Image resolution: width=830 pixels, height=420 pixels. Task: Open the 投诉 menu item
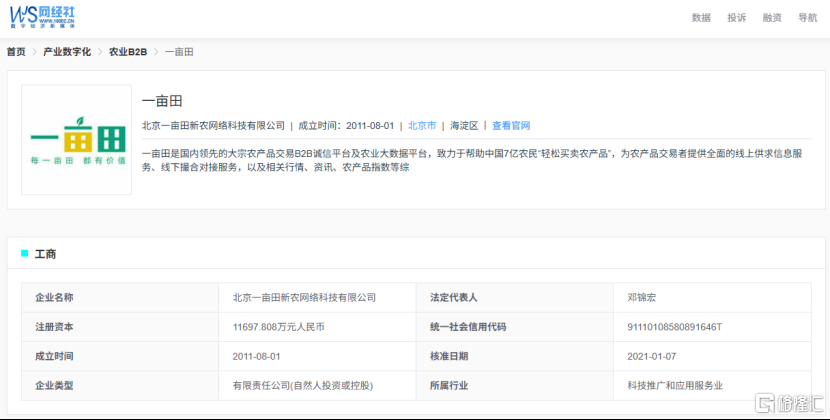[736, 17]
